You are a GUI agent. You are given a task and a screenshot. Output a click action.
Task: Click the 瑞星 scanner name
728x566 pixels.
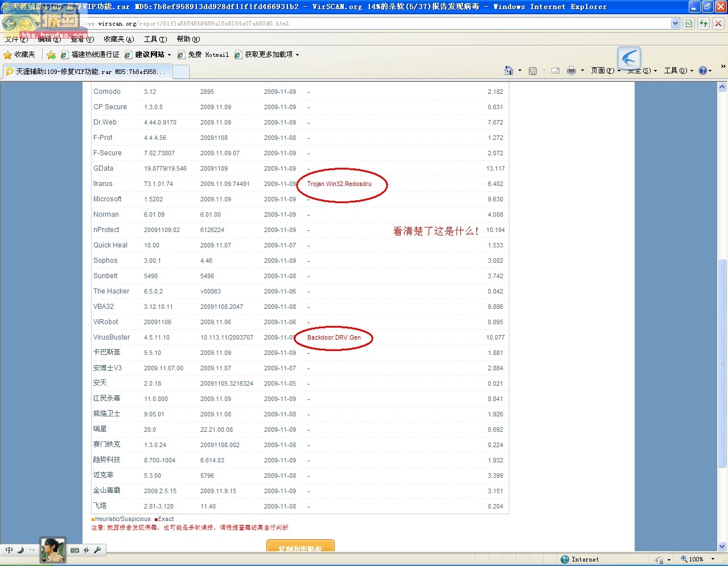100,429
